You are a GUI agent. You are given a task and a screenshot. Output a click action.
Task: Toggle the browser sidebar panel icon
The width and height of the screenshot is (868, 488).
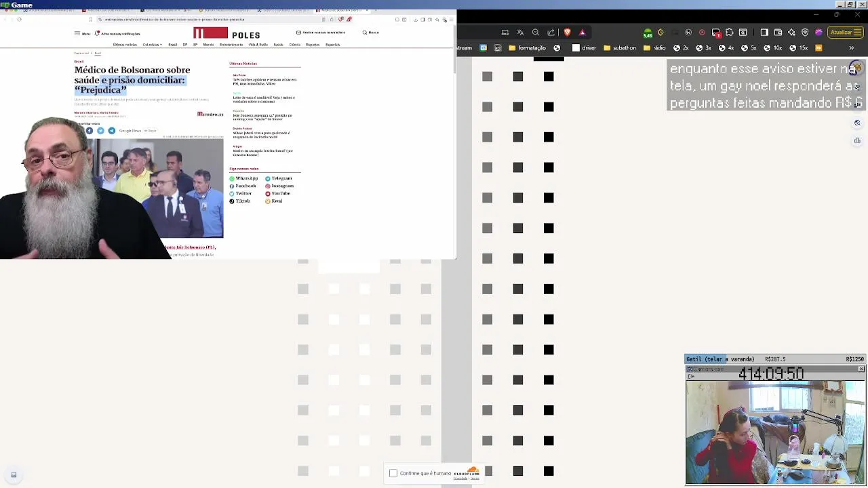coord(764,33)
